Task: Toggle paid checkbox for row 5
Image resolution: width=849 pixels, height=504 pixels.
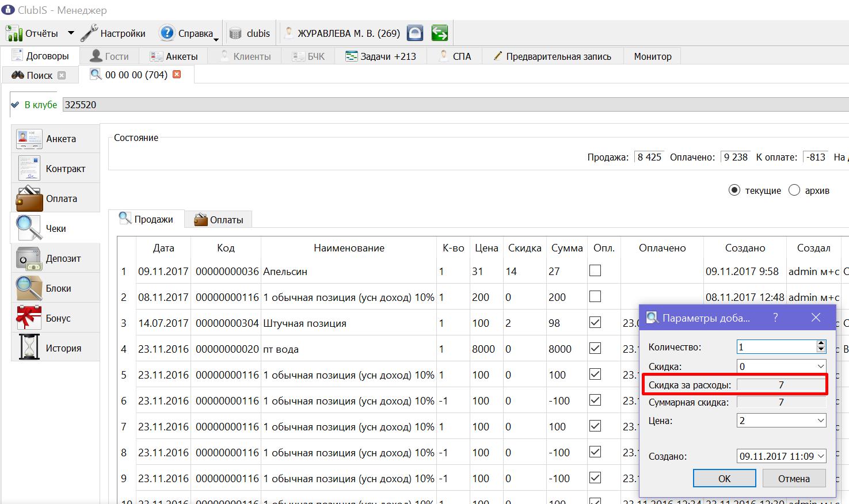Action: point(595,374)
